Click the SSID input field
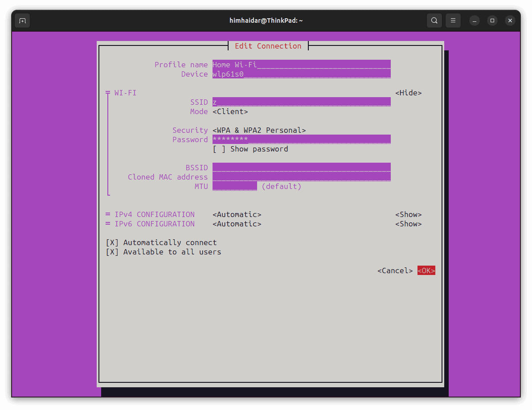 point(301,102)
